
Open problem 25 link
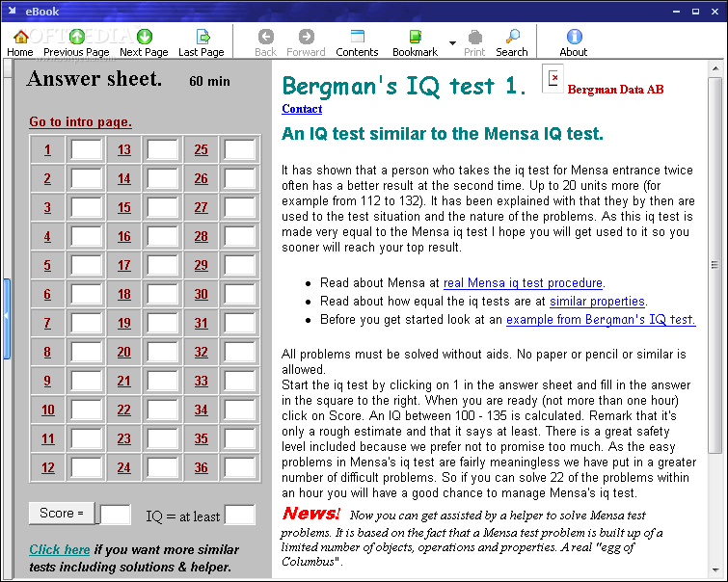[201, 150]
